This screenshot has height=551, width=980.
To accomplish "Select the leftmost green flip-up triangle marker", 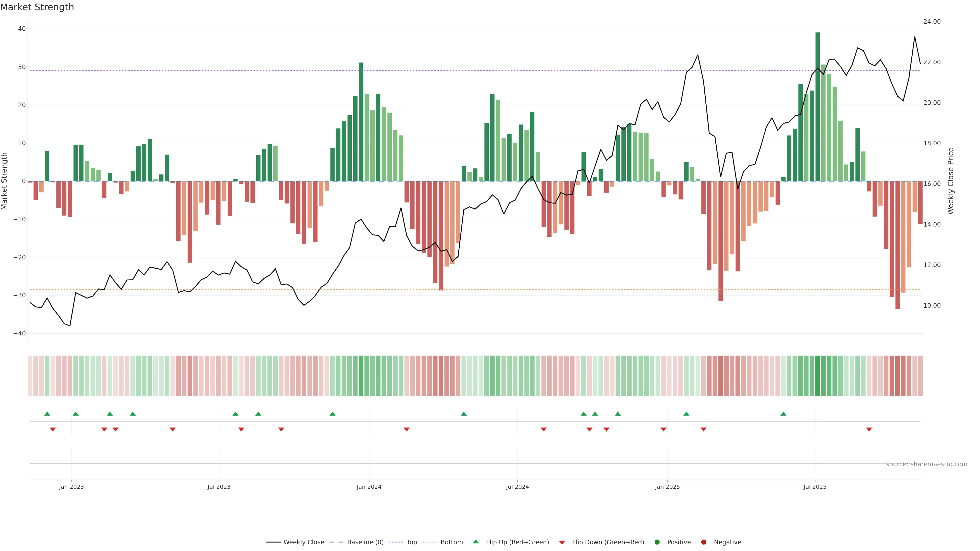I will pos(47,414).
